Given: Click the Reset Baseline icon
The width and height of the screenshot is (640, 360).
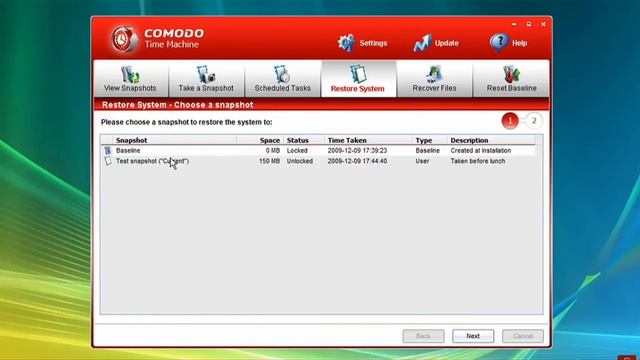Looking at the screenshot, I should 511,74.
